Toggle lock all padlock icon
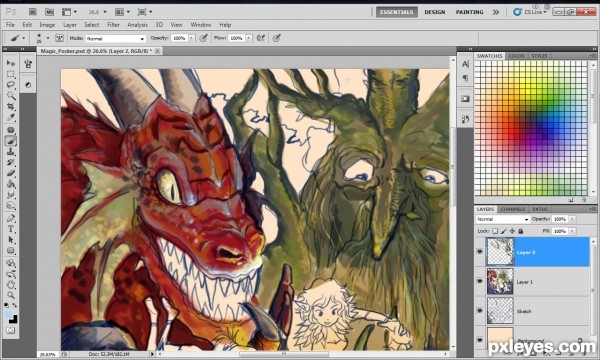 click(520, 231)
